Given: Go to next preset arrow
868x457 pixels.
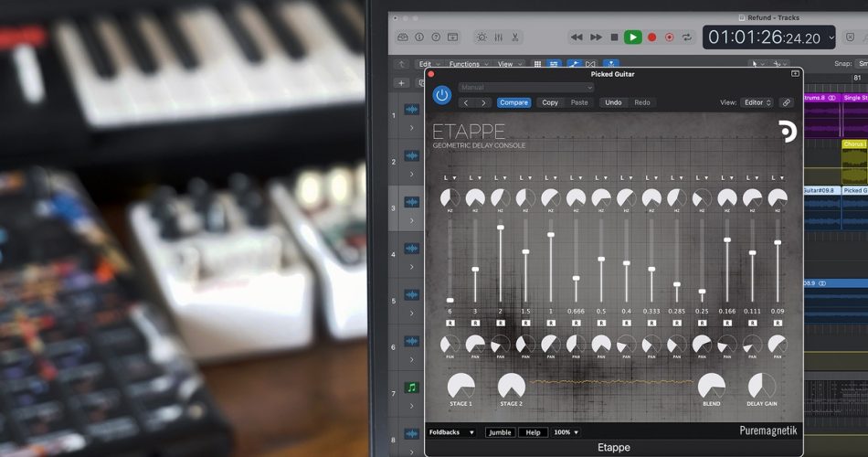Looking at the screenshot, I should pyautogui.click(x=483, y=102).
